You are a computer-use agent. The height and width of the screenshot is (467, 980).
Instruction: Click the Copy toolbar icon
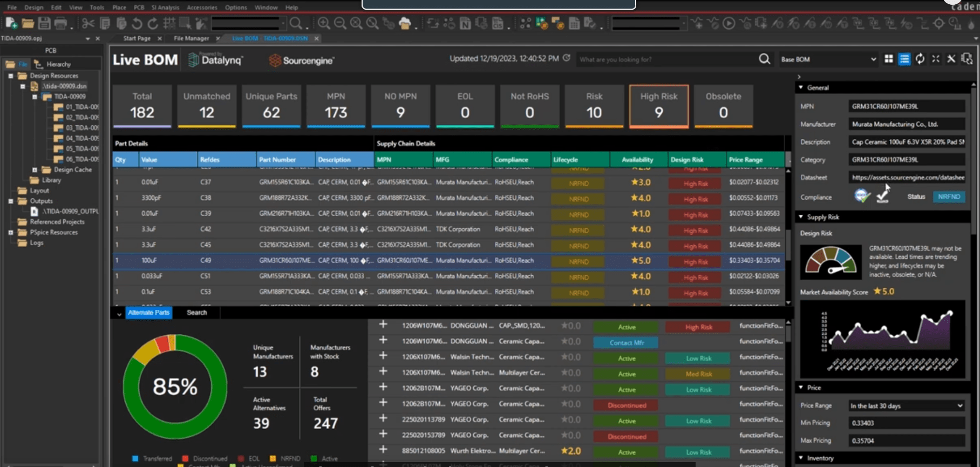[x=105, y=23]
